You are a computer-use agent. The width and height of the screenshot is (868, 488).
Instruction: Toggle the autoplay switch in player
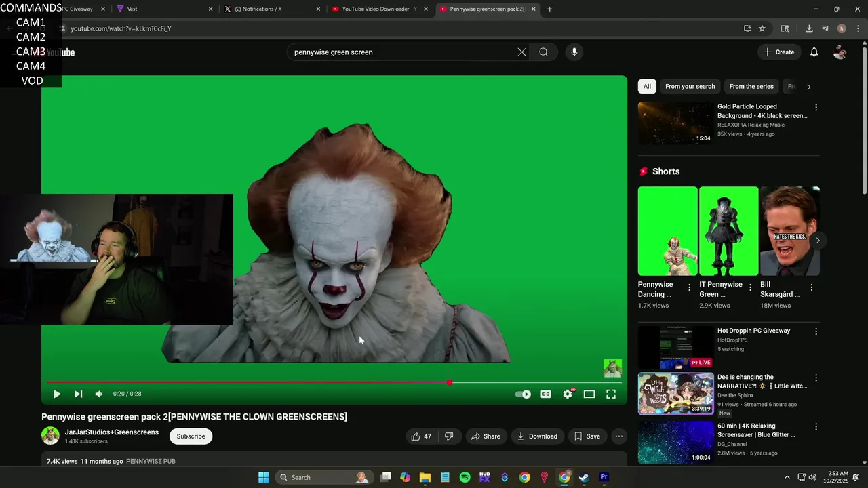coord(523,394)
